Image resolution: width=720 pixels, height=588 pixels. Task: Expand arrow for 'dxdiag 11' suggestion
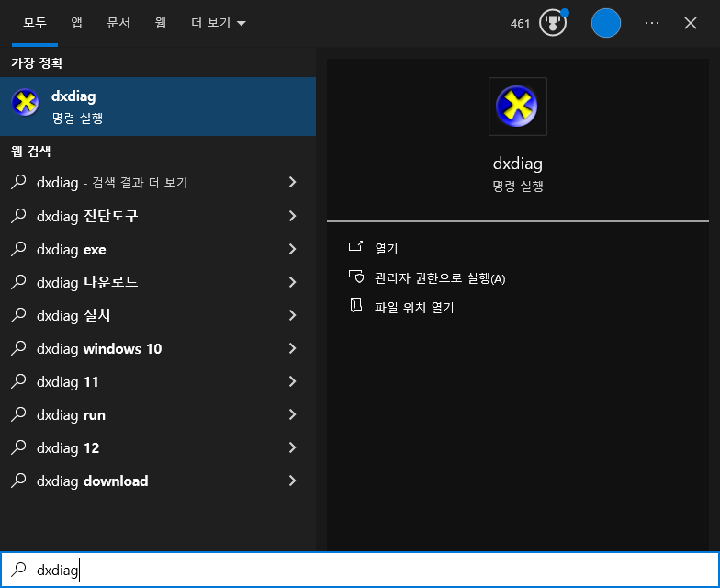point(292,380)
